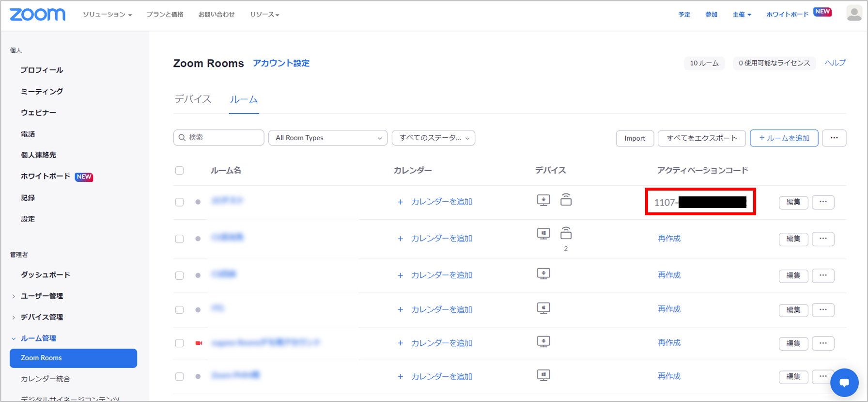Click the ルームを追加 button

point(784,138)
